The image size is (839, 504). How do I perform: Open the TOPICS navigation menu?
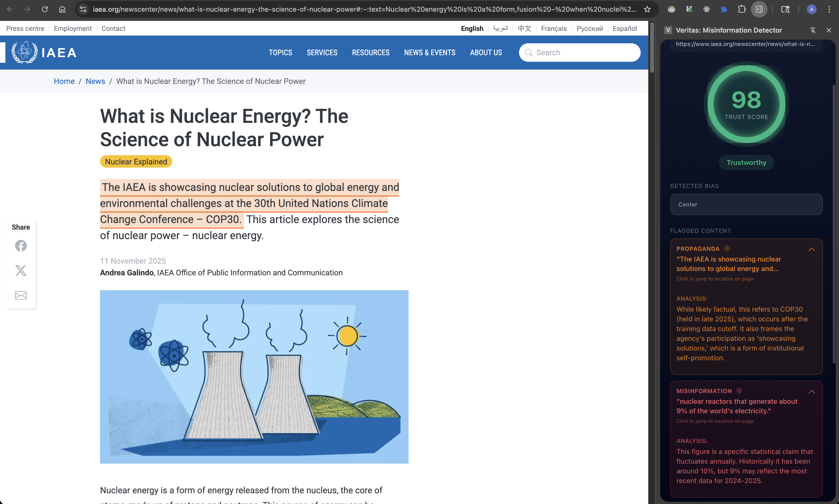click(280, 53)
